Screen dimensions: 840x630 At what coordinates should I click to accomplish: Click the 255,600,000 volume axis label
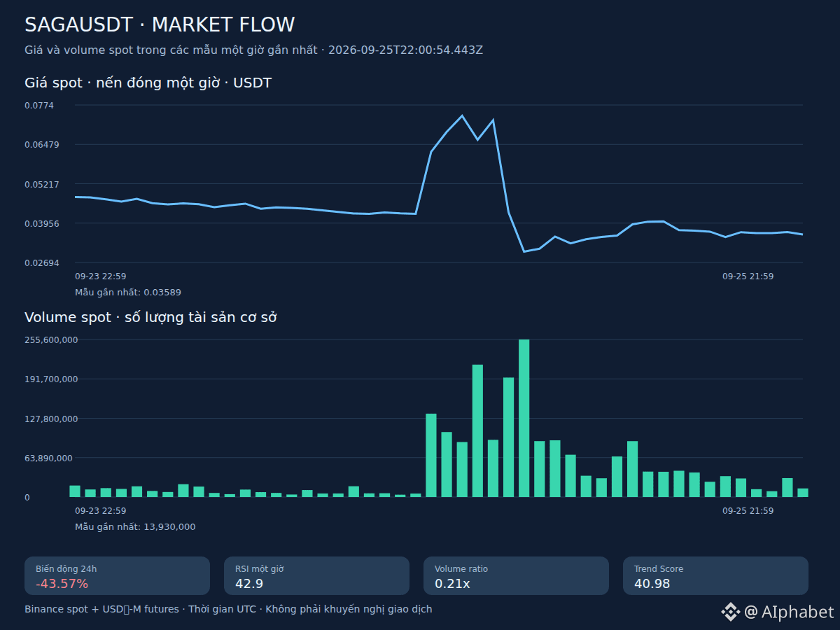click(51, 339)
